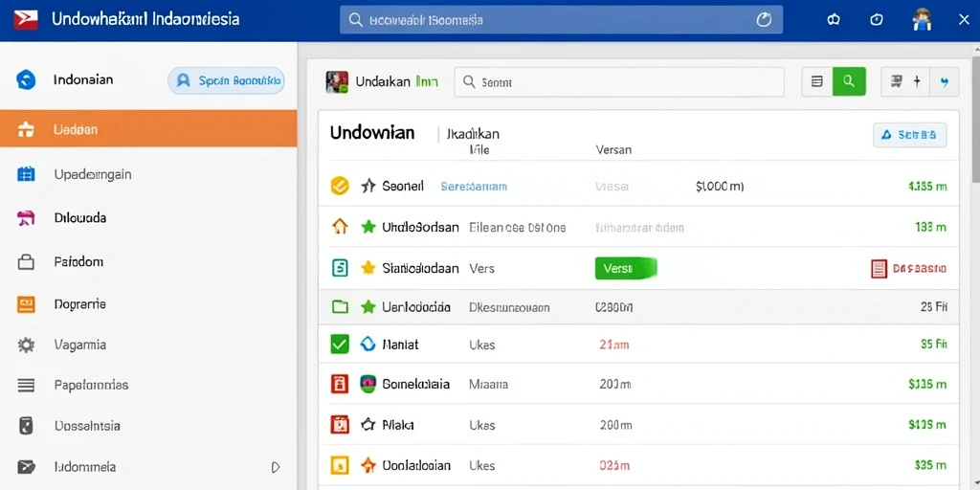Image resolution: width=980 pixels, height=490 pixels.
Task: Open Vagarnia settings in the sidebar
Action: point(80,345)
